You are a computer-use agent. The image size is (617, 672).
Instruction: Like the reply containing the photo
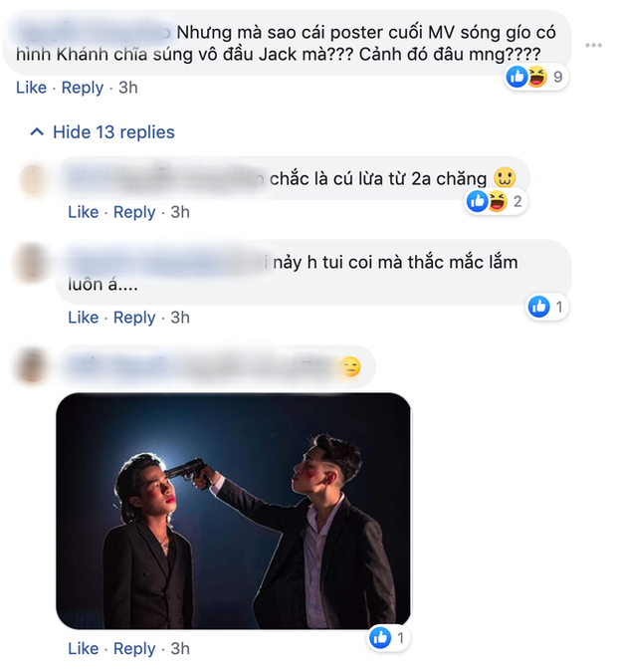point(83,649)
